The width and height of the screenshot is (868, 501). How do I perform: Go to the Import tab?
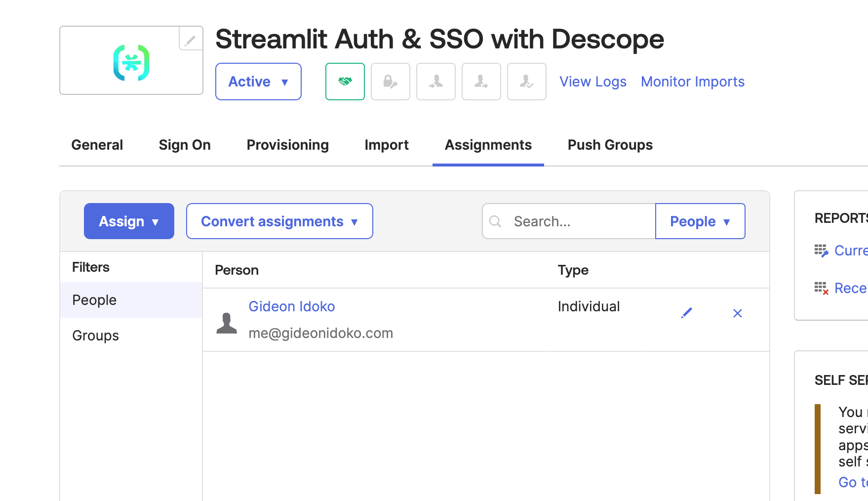point(387,145)
